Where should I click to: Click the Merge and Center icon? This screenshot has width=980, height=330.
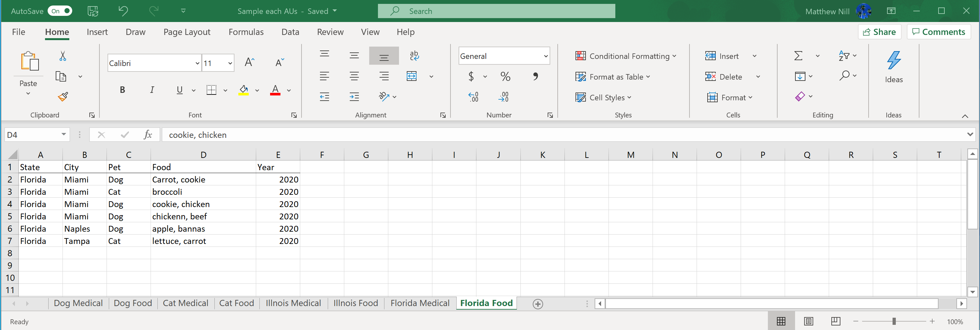point(412,76)
